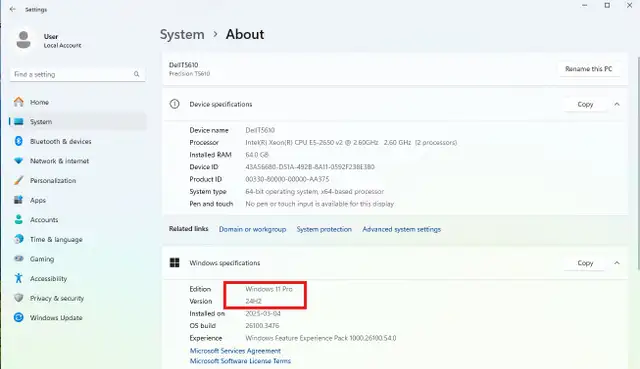Image resolution: width=640 pixels, height=369 pixels.
Task: Open Accessibility label in sidebar
Action: click(x=48, y=278)
